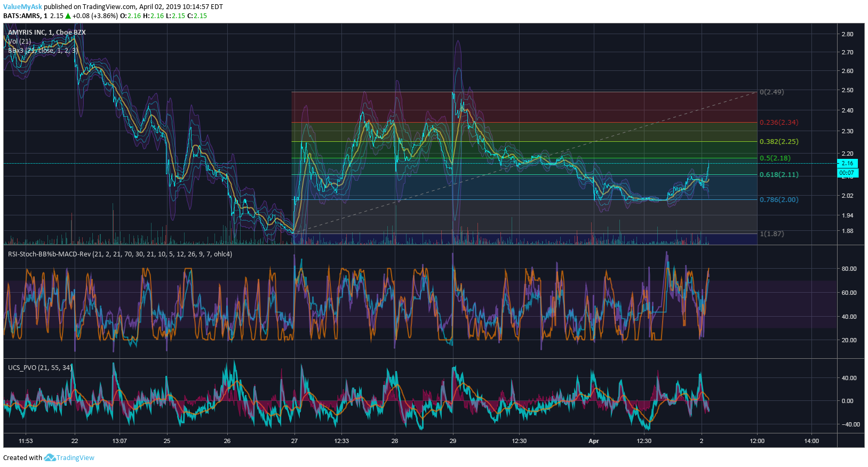
Task: Click the 29 date marker on time axis
Action: click(x=453, y=441)
